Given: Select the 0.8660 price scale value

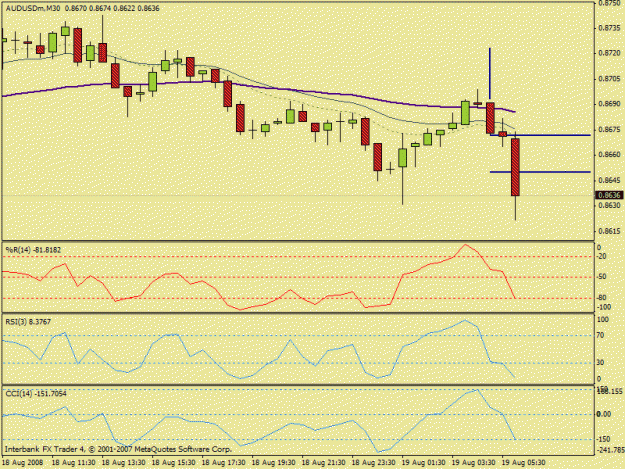Looking at the screenshot, I should [609, 155].
